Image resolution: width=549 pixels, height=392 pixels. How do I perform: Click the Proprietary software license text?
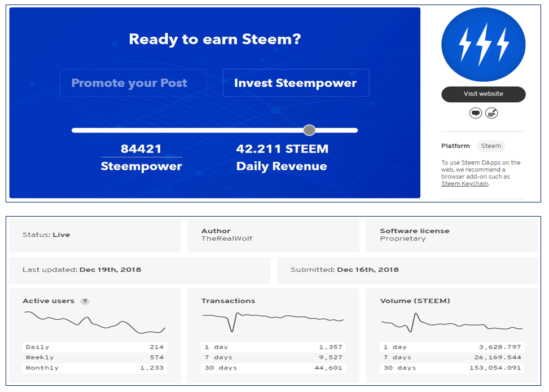click(x=403, y=239)
